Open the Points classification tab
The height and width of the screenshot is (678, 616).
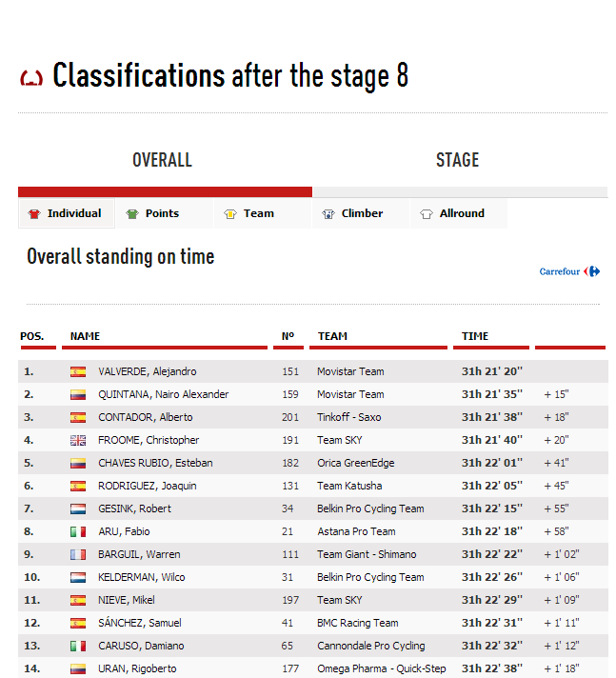click(162, 213)
